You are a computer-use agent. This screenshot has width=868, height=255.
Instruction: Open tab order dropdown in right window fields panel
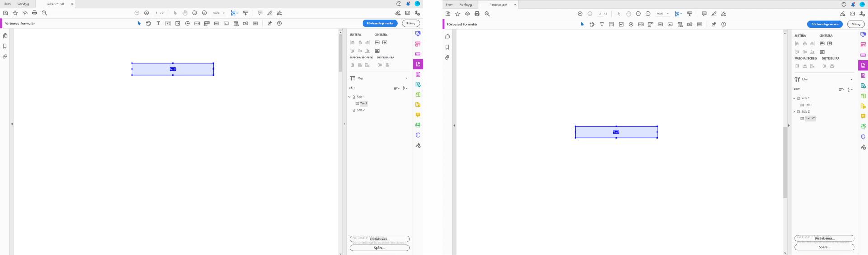pyautogui.click(x=841, y=90)
